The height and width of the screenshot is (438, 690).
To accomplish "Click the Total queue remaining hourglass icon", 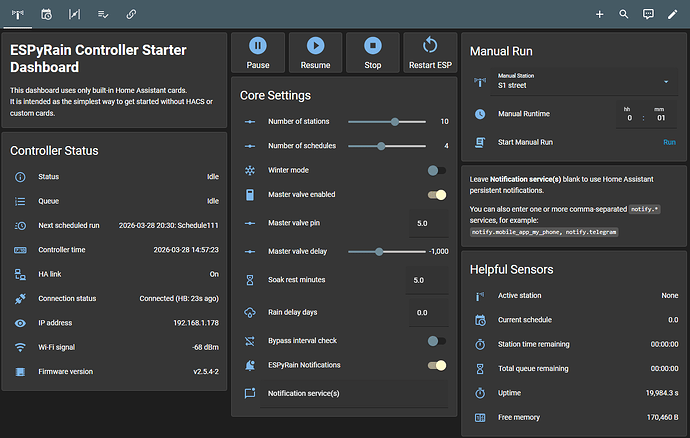I will [x=480, y=369].
